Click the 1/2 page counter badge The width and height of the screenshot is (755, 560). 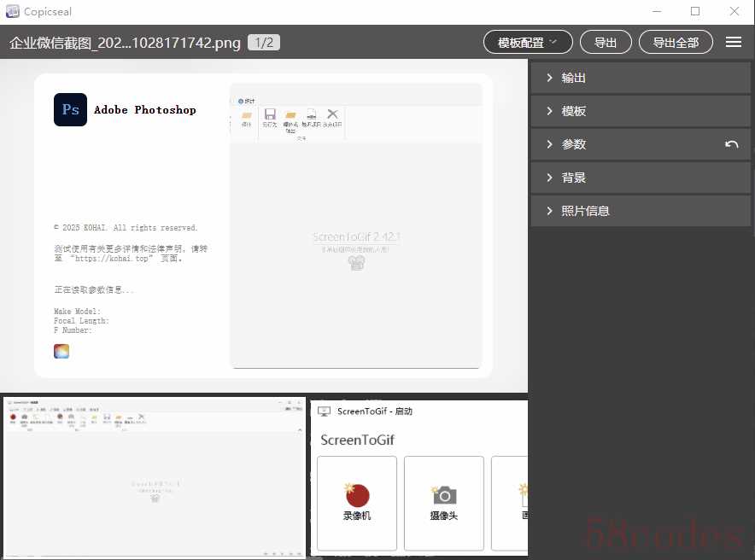[x=264, y=42]
